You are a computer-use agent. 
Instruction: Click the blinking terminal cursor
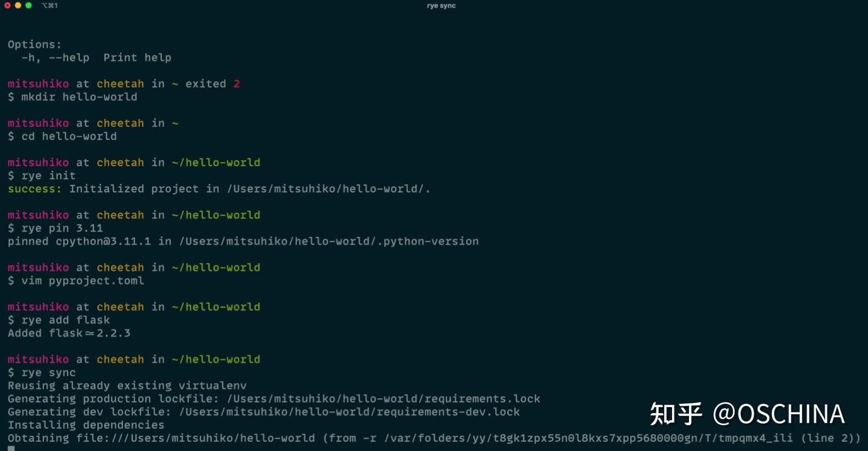pos(10,448)
